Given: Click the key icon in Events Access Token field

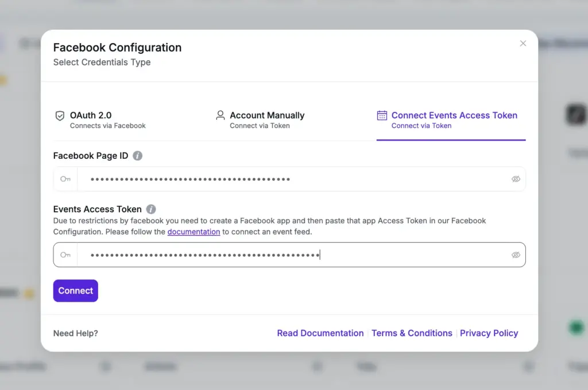Looking at the screenshot, I should pyautogui.click(x=65, y=255).
